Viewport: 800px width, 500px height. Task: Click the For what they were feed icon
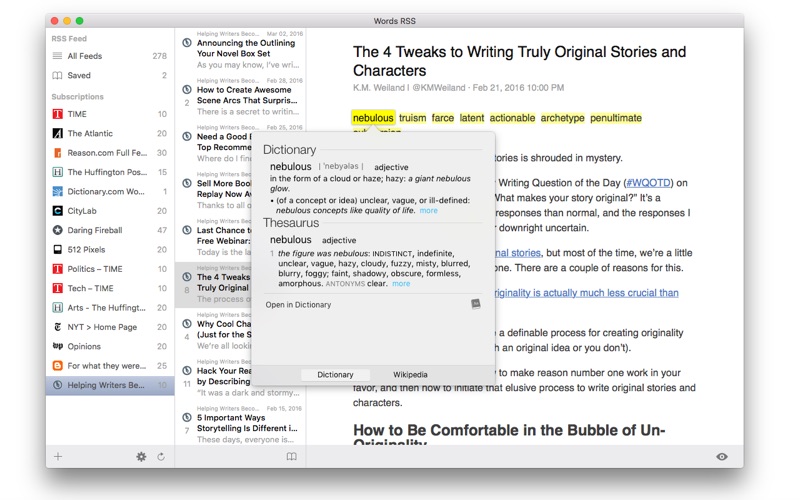[x=58, y=366]
